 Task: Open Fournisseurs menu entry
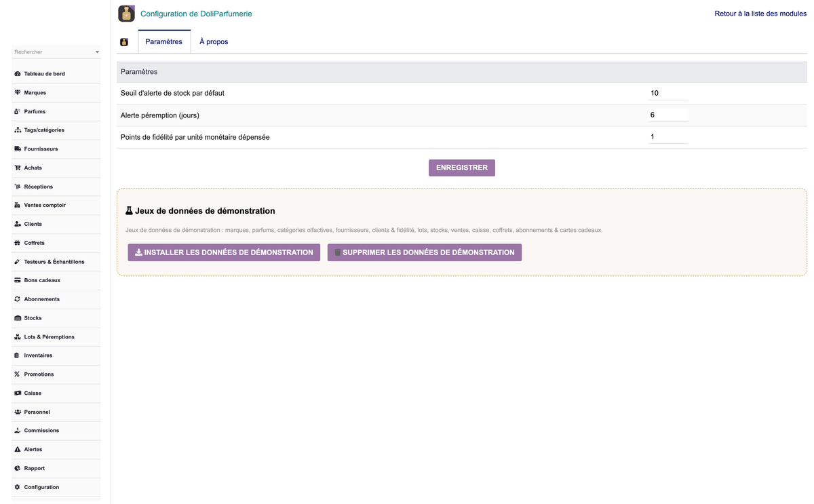coord(41,149)
